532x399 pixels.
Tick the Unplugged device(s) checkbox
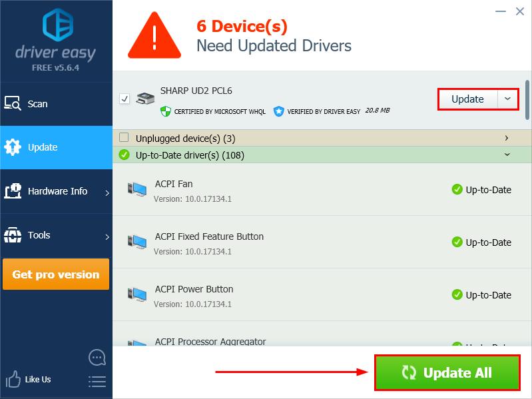pyautogui.click(x=123, y=138)
